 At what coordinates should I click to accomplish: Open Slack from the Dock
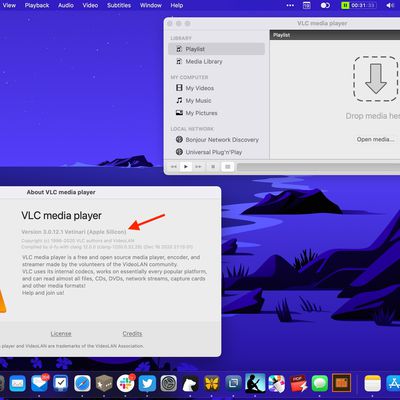[126, 384]
